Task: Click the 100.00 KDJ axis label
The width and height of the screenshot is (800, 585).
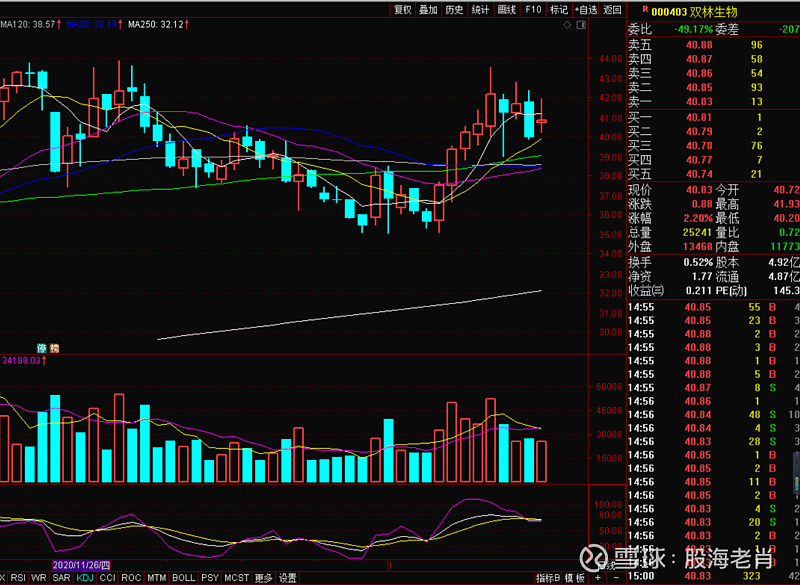Action: click(608, 504)
